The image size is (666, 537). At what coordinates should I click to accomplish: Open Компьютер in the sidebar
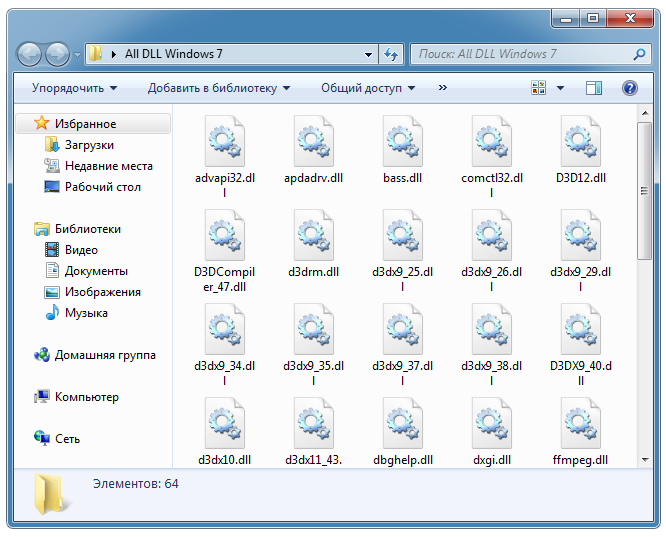pyautogui.click(x=76, y=397)
